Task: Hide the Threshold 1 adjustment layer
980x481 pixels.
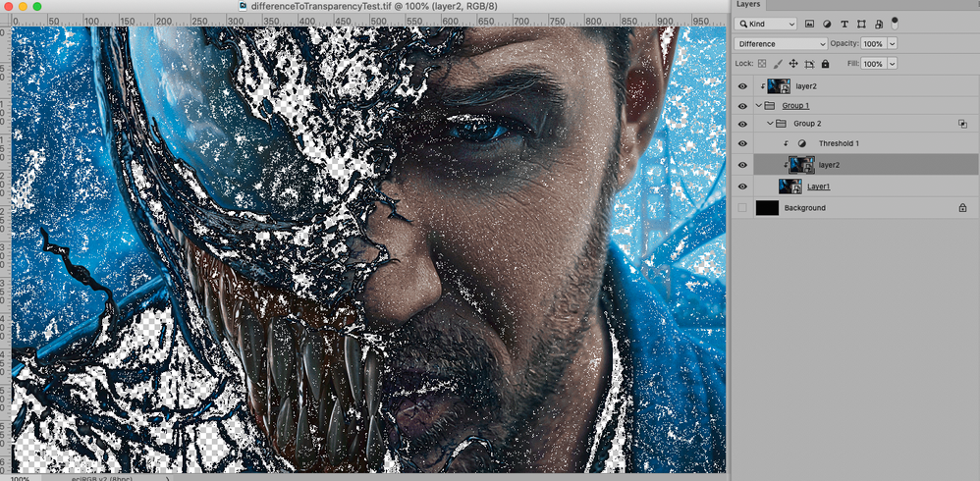Action: tap(742, 143)
